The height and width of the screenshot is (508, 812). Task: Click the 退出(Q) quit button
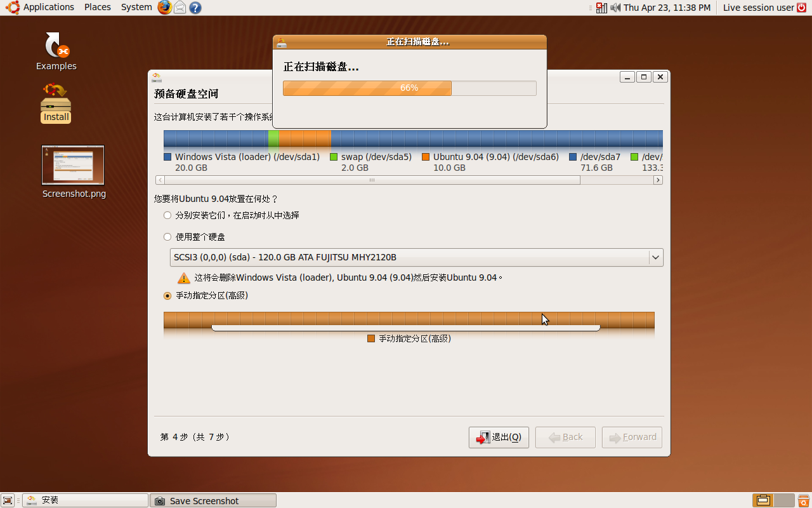point(499,437)
